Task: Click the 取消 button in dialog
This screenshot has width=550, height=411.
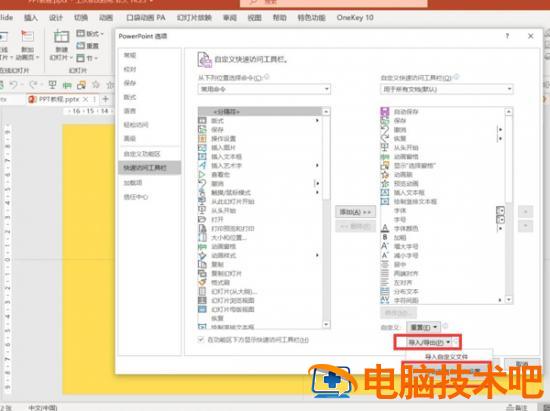Action: tap(522, 363)
